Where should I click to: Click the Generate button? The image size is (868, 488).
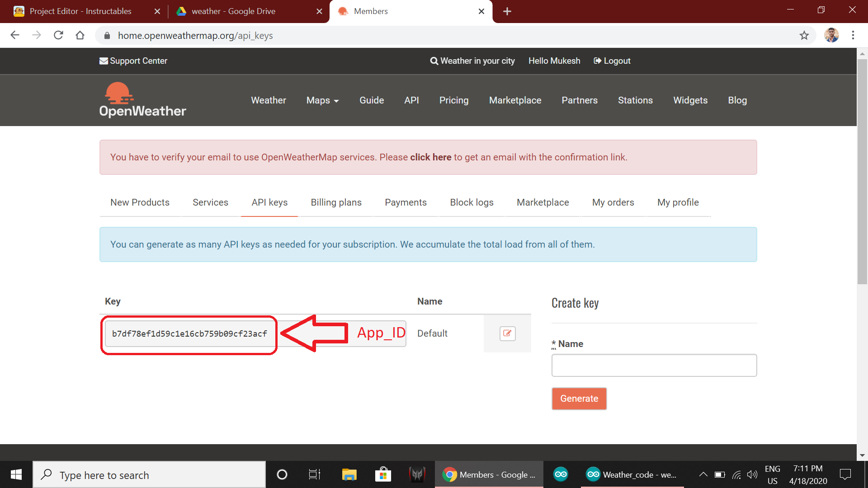pyautogui.click(x=579, y=399)
